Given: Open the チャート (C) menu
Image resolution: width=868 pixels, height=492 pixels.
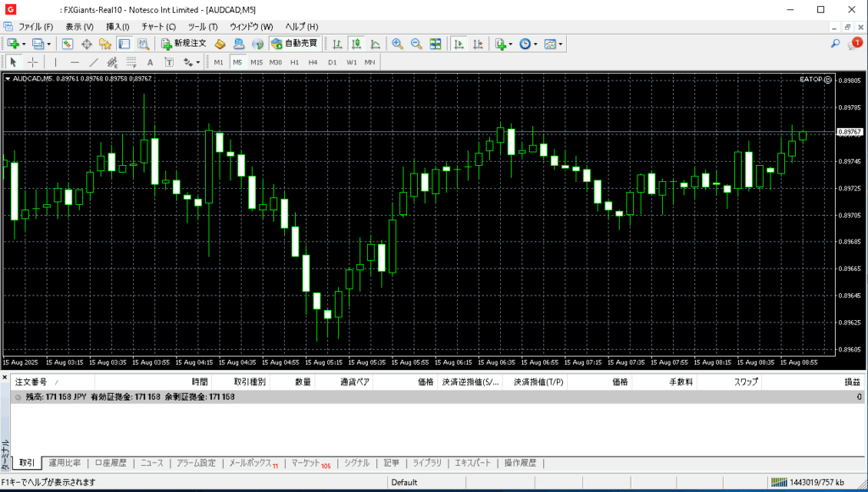Looking at the screenshot, I should [159, 26].
